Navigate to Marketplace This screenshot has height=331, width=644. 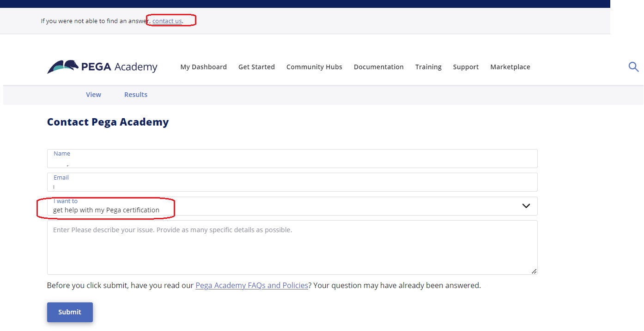click(x=510, y=67)
